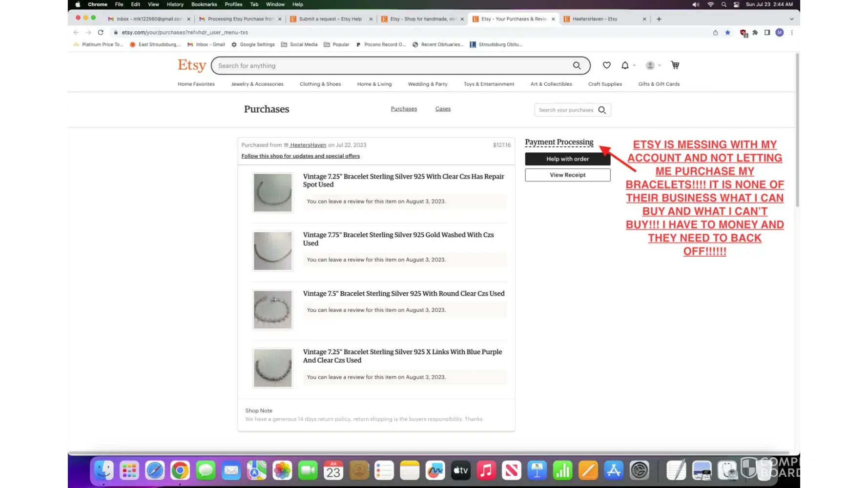Click the Help with order button
The width and height of the screenshot is (868, 488).
pos(567,159)
